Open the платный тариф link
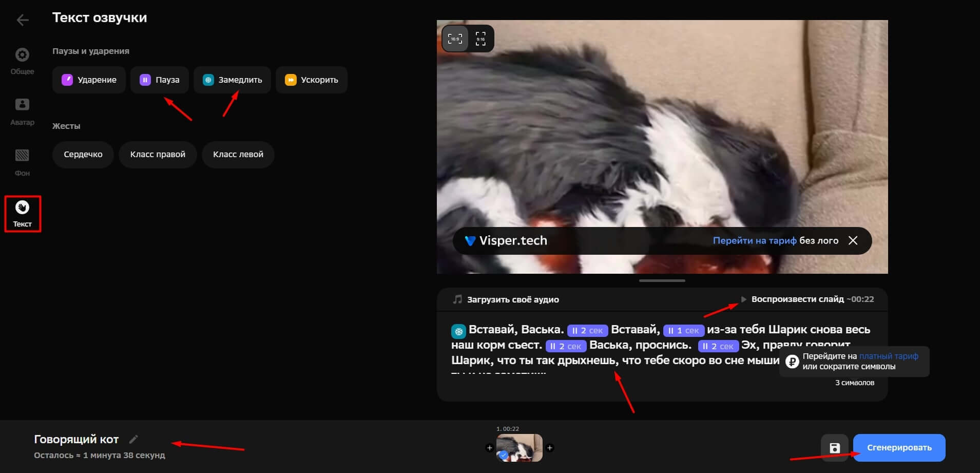980x473 pixels. (x=889, y=356)
